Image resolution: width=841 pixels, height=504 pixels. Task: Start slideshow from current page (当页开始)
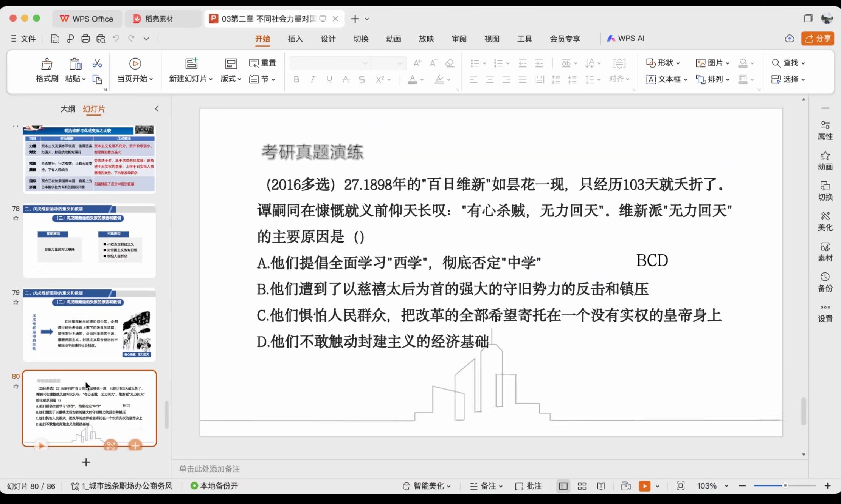[135, 70]
